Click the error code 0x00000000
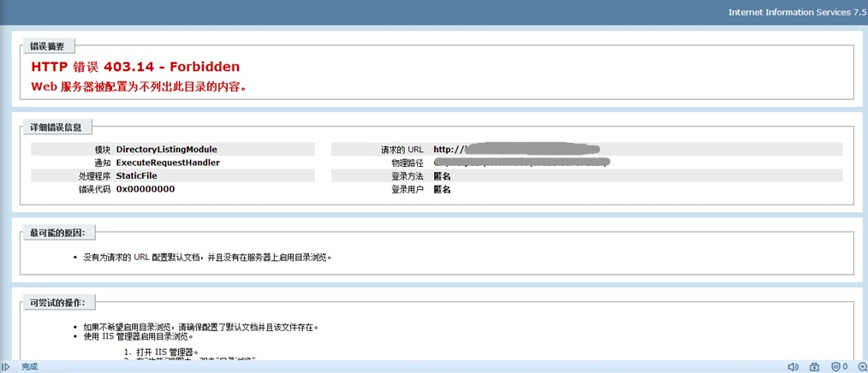 [x=146, y=189]
